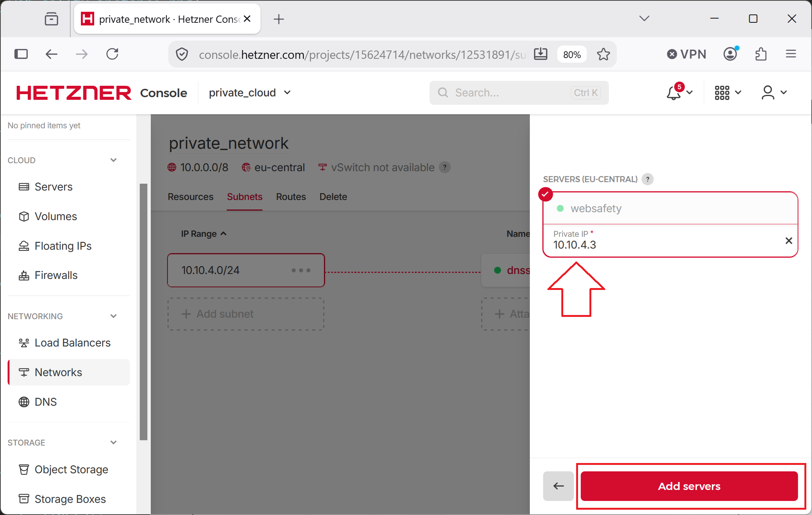Click the site security shield icon

pyautogui.click(x=182, y=54)
